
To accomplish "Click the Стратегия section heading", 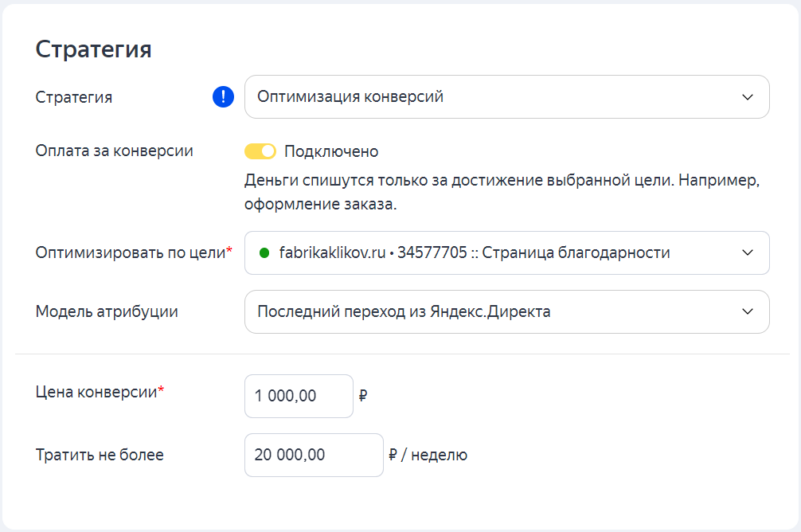I will [94, 49].
